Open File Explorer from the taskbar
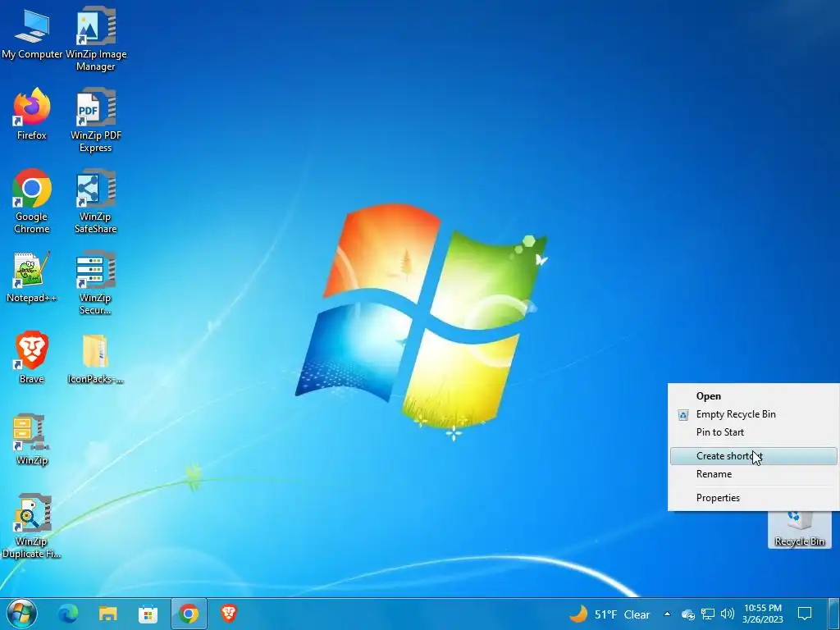The image size is (840, 630). (x=107, y=614)
